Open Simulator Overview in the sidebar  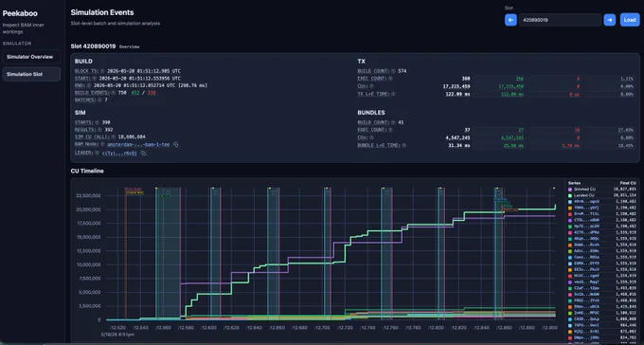coord(31,57)
